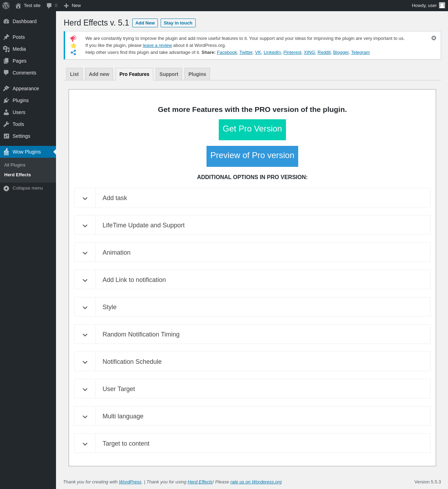Click the Add New button
Screen dimensions: 448x489
pos(145,23)
